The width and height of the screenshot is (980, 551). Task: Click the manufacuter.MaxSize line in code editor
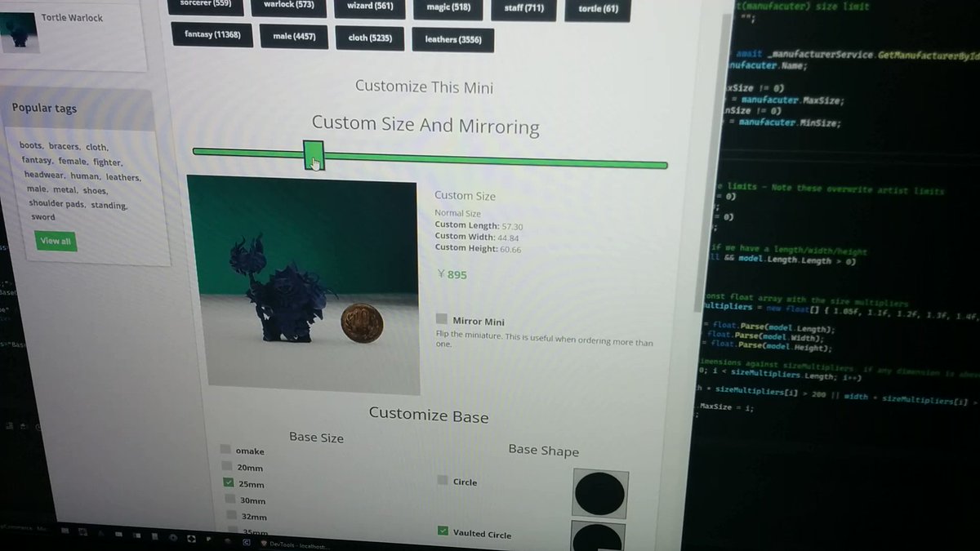click(x=784, y=101)
